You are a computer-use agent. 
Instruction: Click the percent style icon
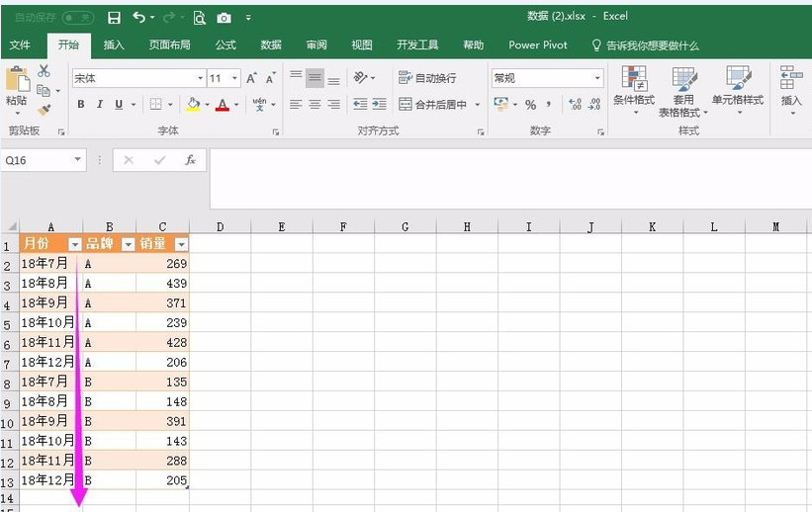tap(530, 105)
